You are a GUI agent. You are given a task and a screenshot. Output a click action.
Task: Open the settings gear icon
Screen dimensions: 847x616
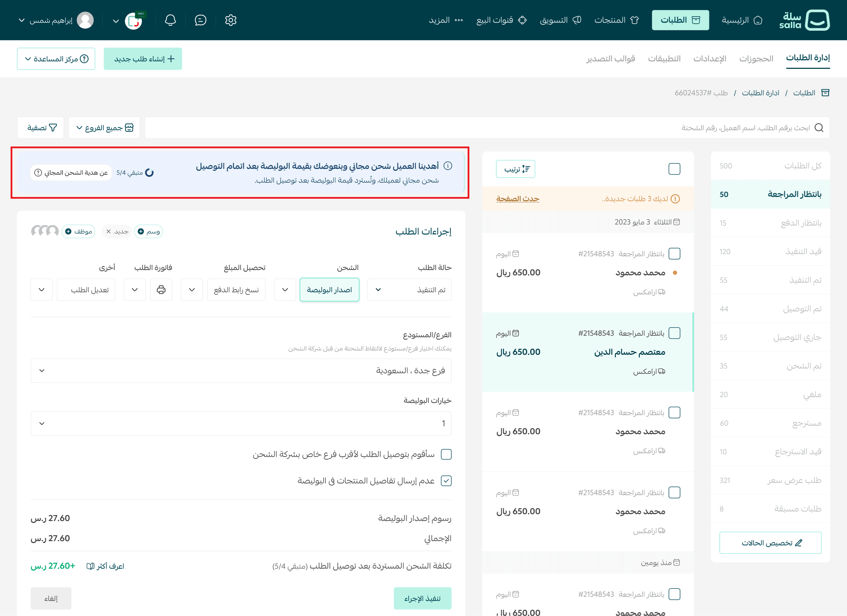(x=230, y=20)
